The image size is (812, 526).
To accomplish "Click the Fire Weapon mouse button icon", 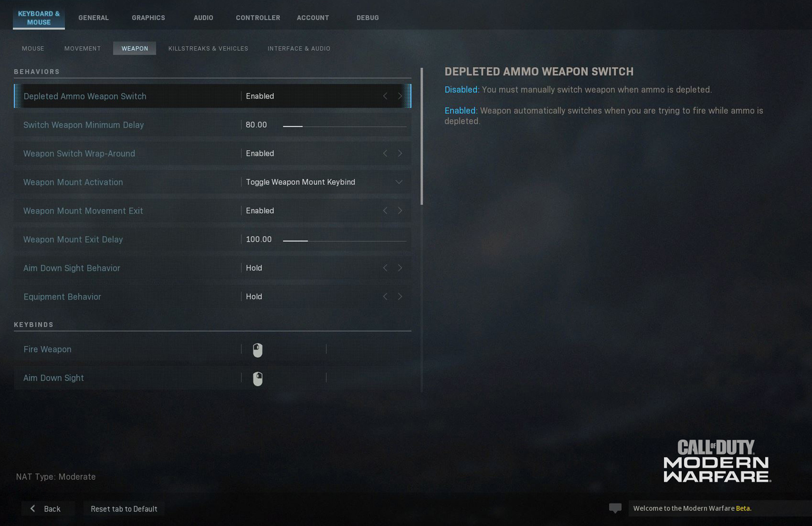I will point(257,349).
